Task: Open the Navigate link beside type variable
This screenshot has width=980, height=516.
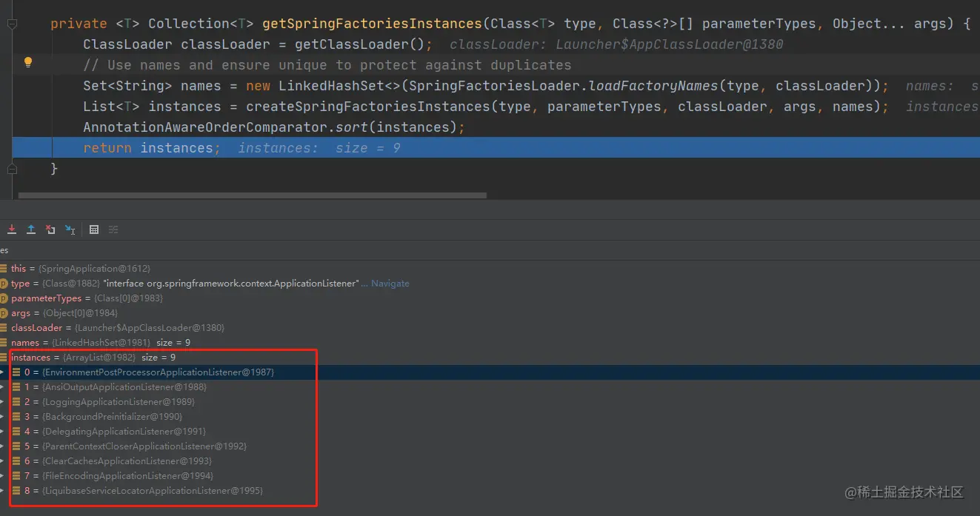Action: (390, 284)
